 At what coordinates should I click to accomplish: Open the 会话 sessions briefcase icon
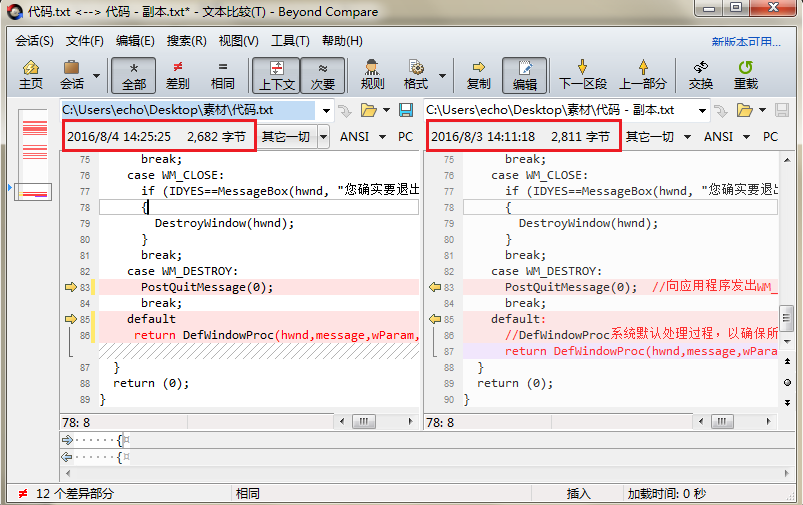coord(72,75)
